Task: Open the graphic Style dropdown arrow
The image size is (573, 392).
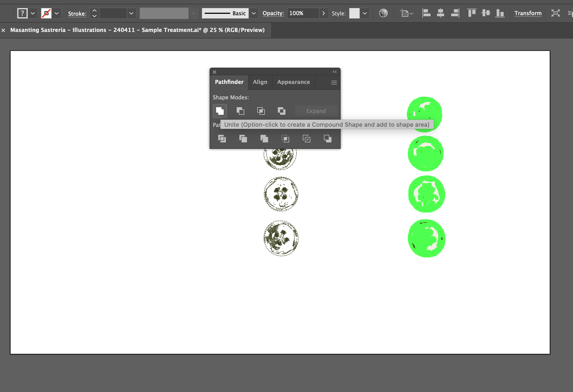Action: coord(365,13)
